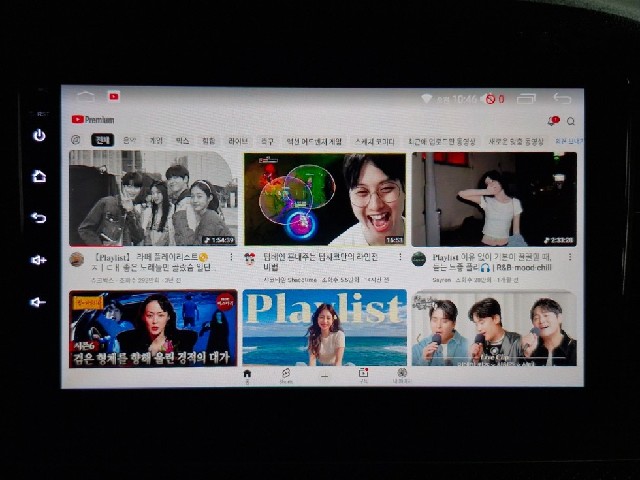
Task: Open the three singers Live Clip thumbnail
Action: [x=494, y=329]
